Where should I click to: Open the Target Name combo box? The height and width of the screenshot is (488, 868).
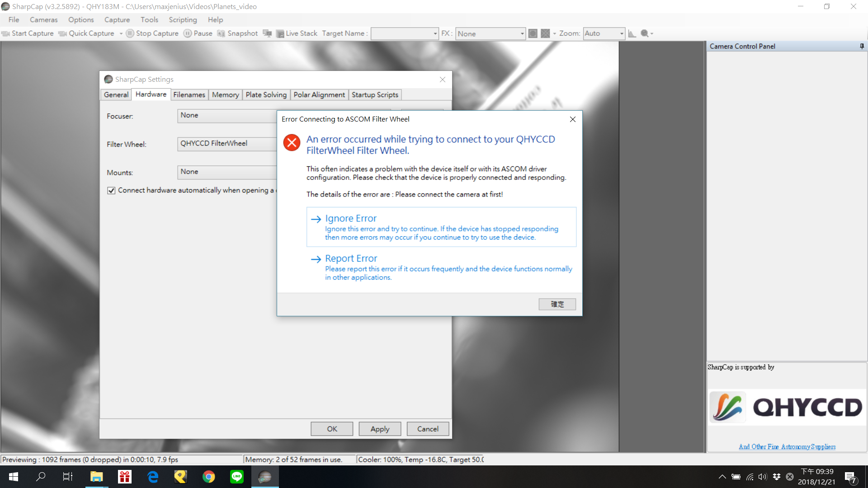[x=405, y=34]
